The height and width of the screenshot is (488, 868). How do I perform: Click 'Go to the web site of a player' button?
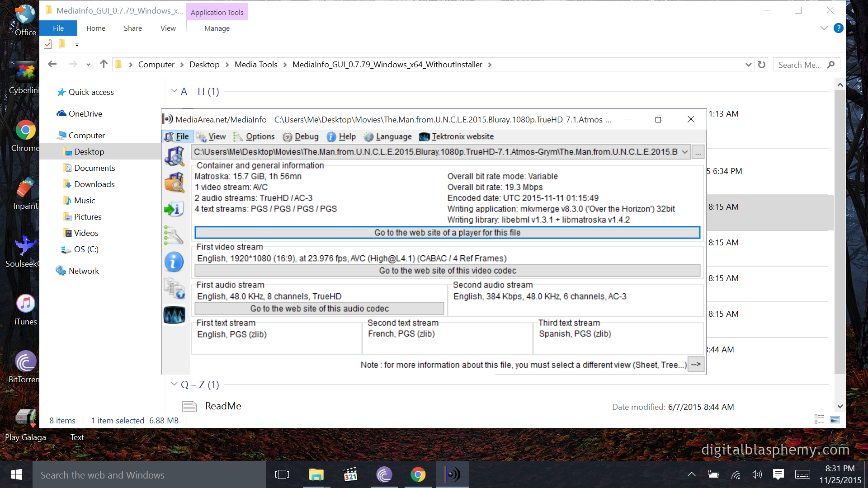[447, 233]
